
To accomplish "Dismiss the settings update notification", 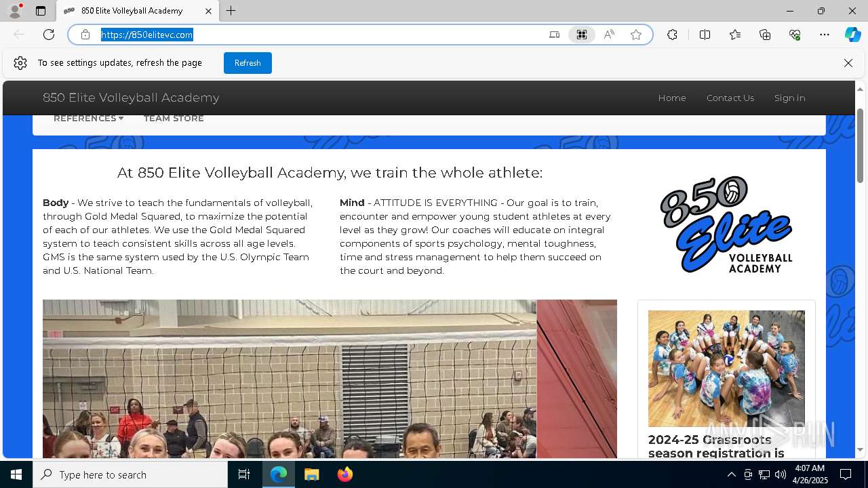I will pos(848,63).
